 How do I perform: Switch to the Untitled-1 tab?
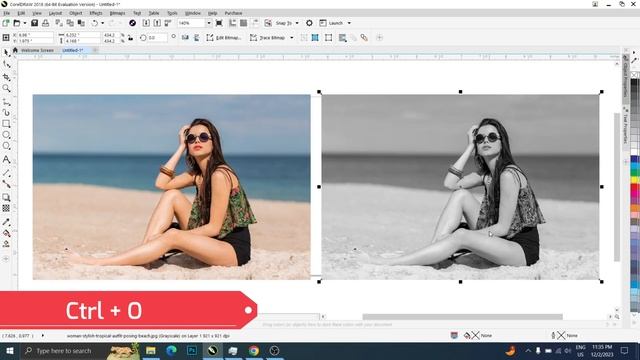(73, 50)
